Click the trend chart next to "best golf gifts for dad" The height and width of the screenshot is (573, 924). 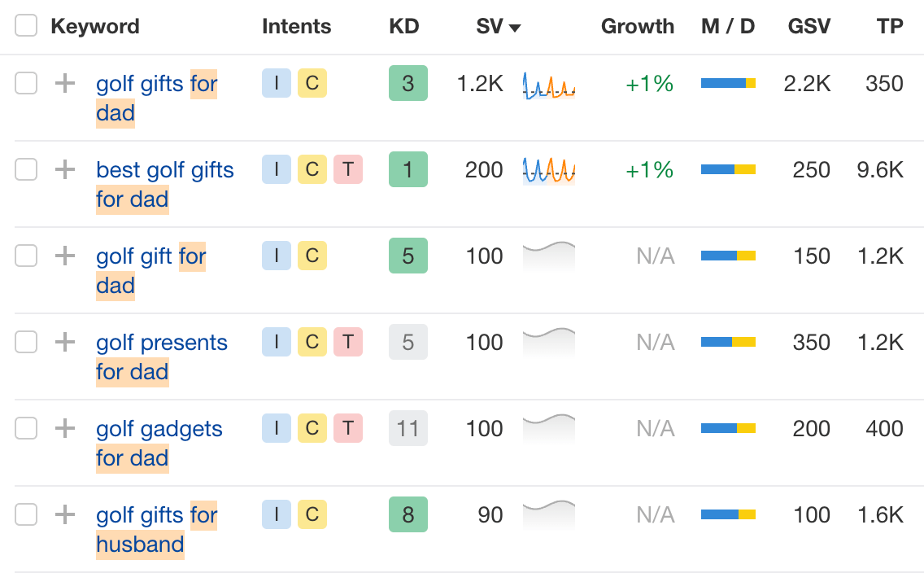[x=548, y=169]
